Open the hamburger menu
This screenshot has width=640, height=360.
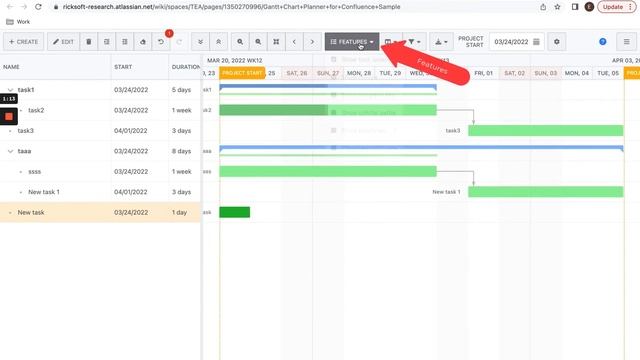click(x=627, y=42)
